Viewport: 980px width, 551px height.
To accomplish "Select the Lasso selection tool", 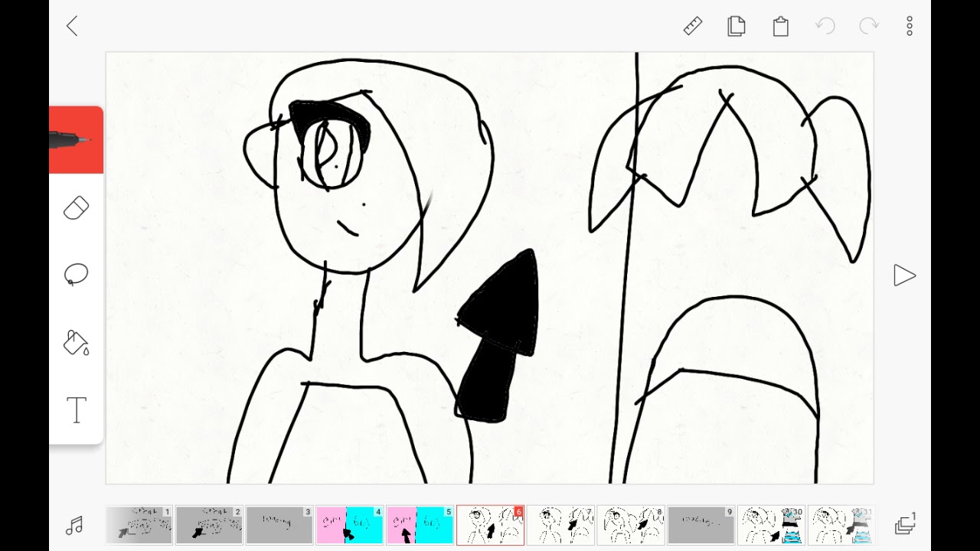I will pyautogui.click(x=77, y=275).
